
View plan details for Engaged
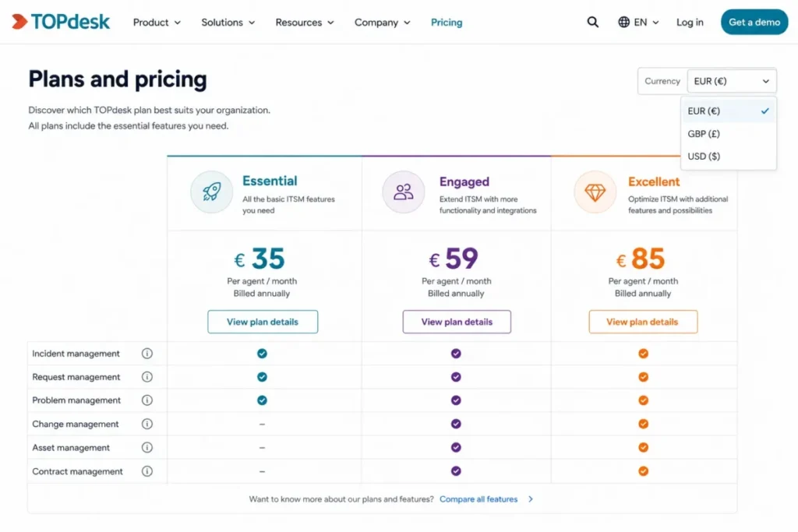(457, 322)
